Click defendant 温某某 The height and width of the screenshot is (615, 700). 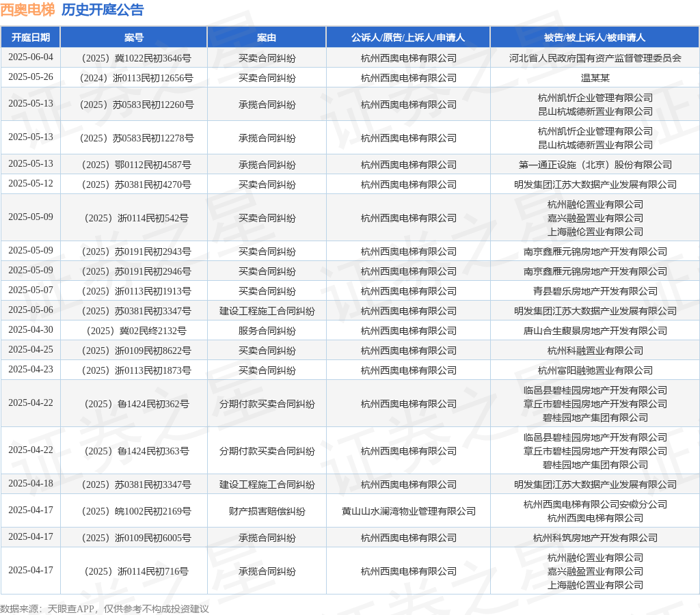tap(595, 78)
